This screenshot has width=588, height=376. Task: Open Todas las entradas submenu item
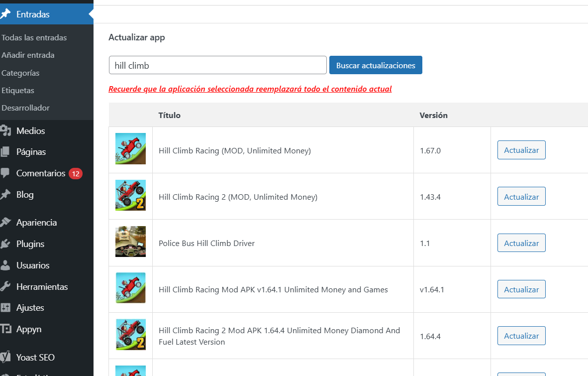click(34, 38)
